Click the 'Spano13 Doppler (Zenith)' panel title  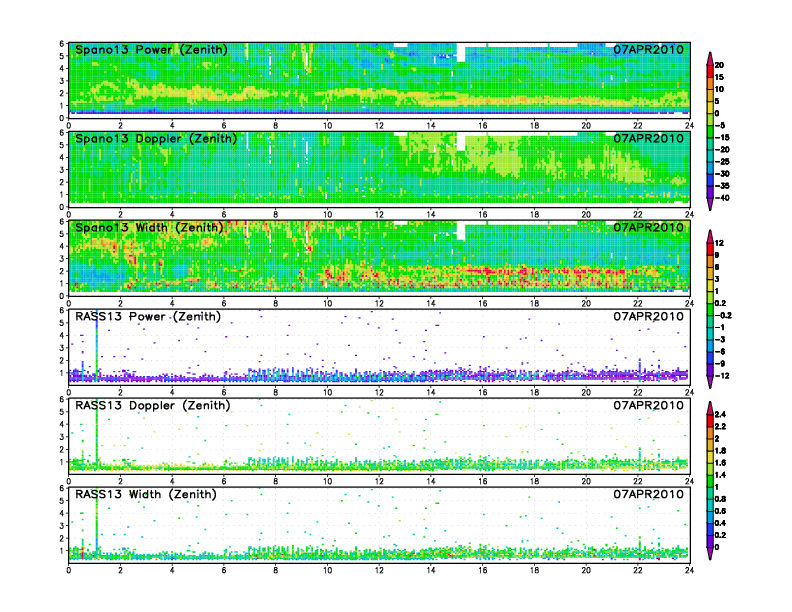(x=156, y=139)
